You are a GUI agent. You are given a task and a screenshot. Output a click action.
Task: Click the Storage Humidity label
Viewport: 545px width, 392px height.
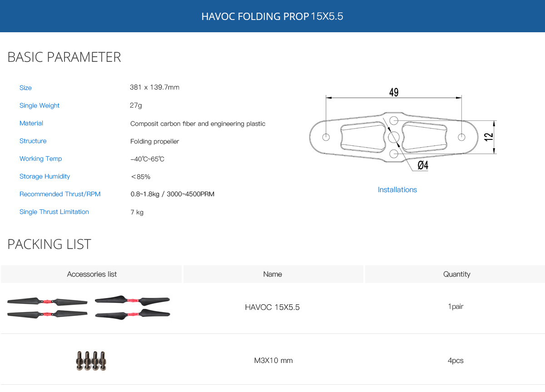(x=45, y=176)
